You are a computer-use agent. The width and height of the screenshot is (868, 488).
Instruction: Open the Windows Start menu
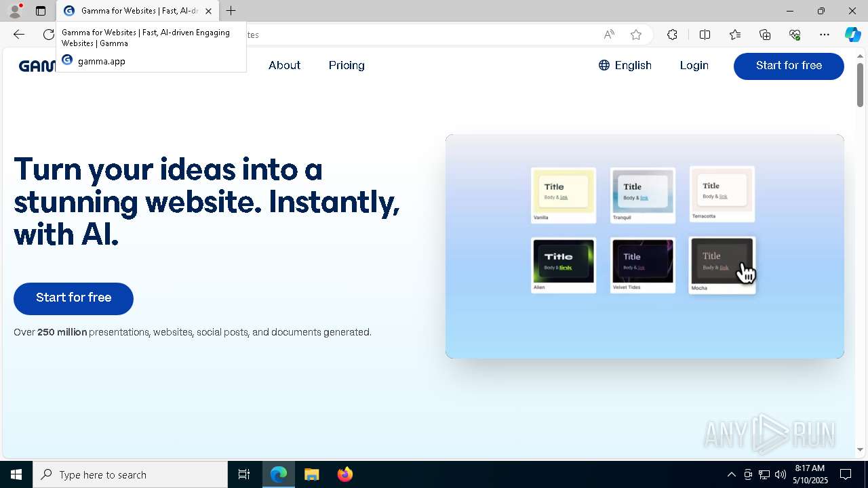click(x=16, y=474)
